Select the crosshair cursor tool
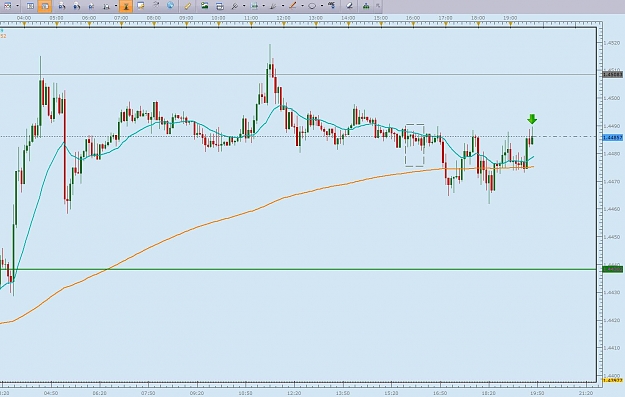The image size is (625, 397). [254, 6]
